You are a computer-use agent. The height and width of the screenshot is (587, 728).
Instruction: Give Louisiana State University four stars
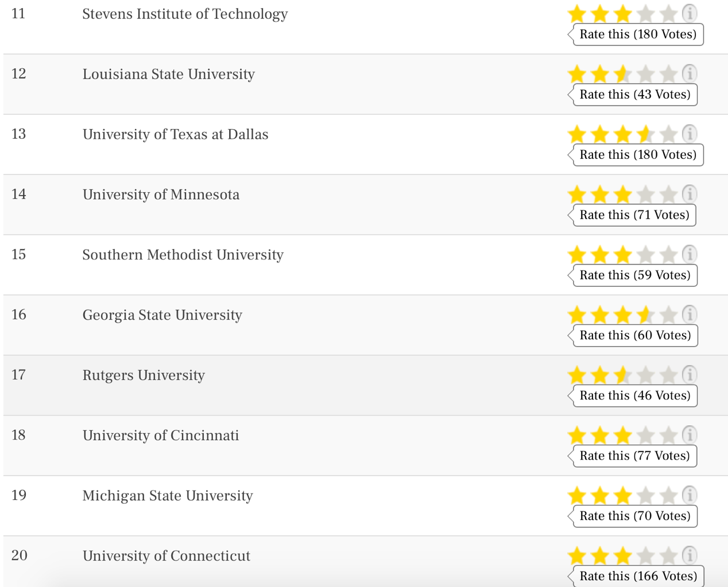tap(645, 73)
